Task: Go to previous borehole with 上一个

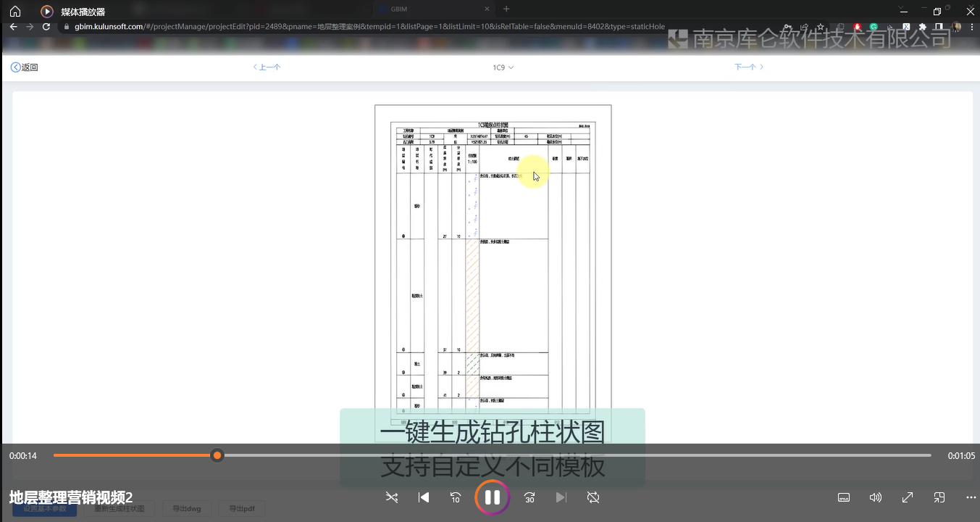Action: point(267,67)
